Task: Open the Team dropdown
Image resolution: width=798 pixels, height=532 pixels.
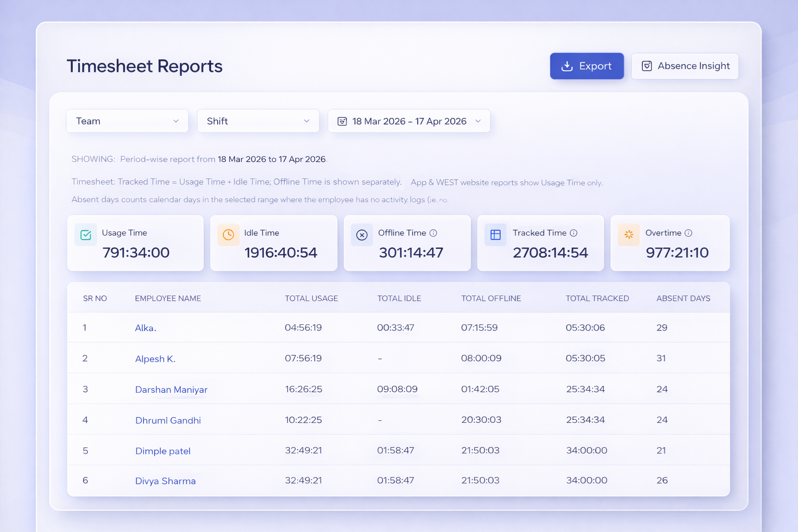Action: [127, 121]
